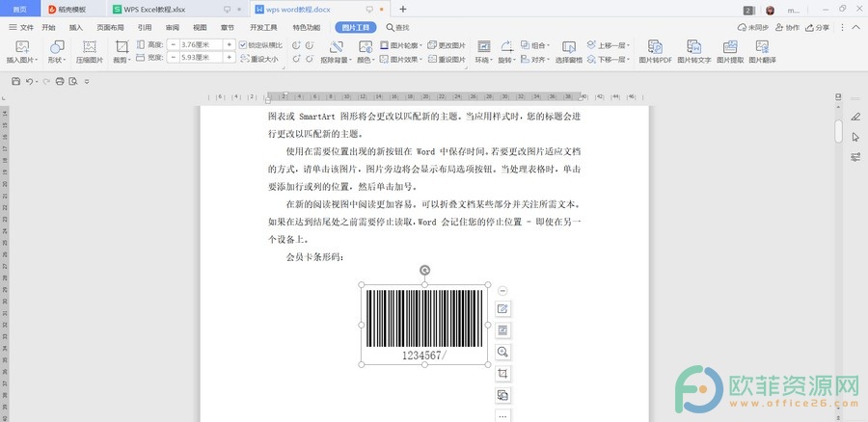The image size is (868, 422).
Task: Click the save icon in quick access bar
Action: (x=15, y=81)
